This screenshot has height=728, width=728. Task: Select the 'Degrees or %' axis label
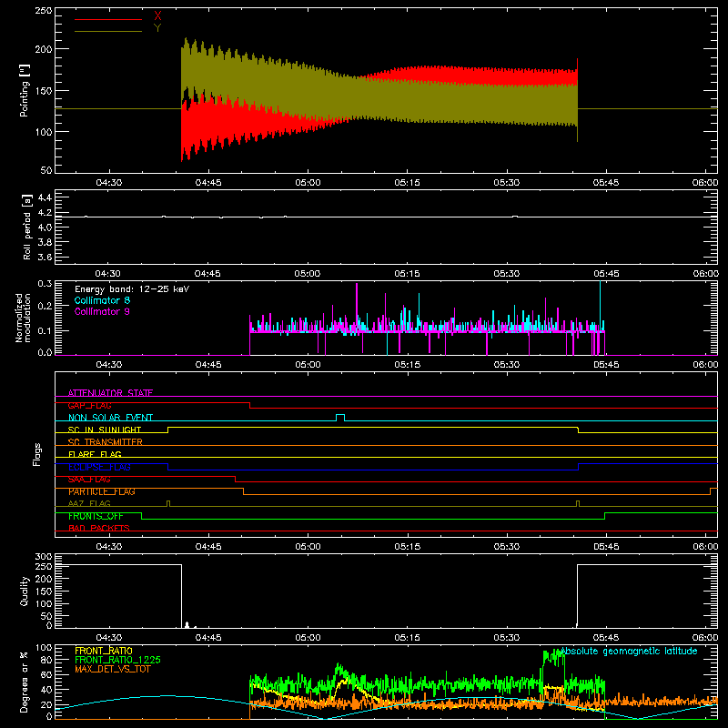point(25,682)
